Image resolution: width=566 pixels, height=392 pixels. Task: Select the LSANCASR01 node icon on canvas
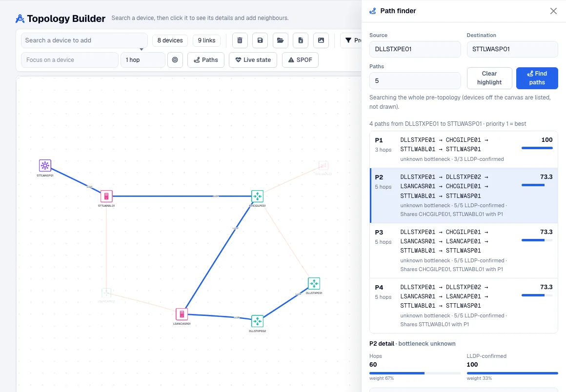click(182, 314)
